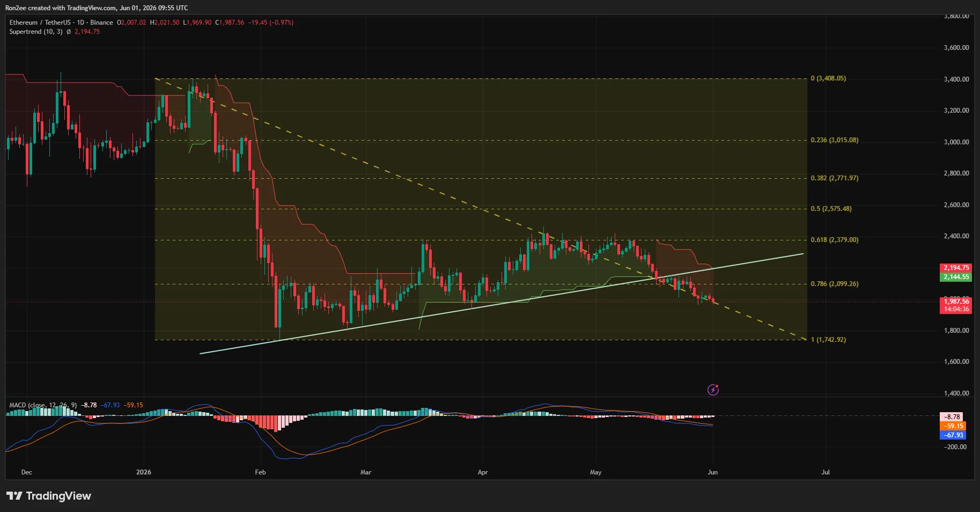Click the orange MACD signal tag -59.15

(x=953, y=426)
